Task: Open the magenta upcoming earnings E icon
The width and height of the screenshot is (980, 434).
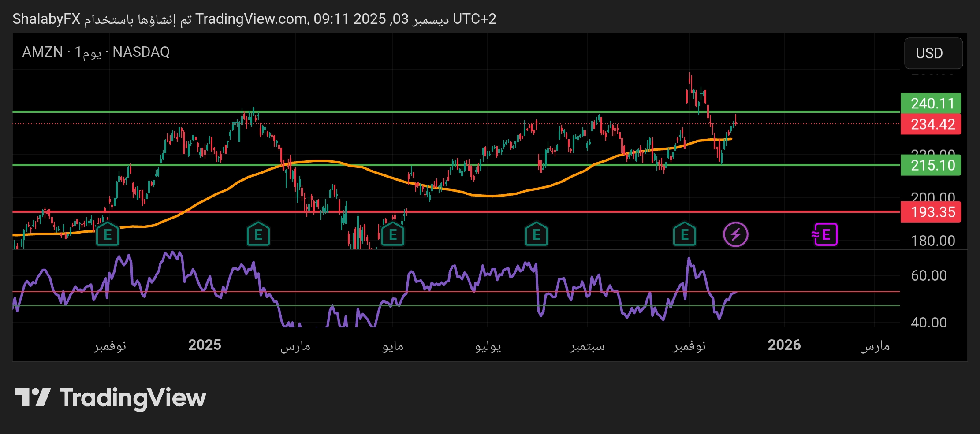Action: click(825, 234)
